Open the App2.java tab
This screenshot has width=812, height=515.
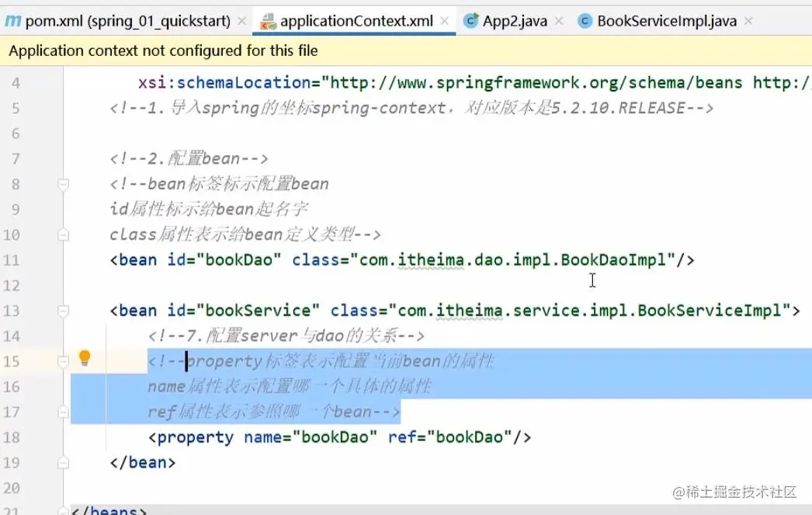coord(515,21)
